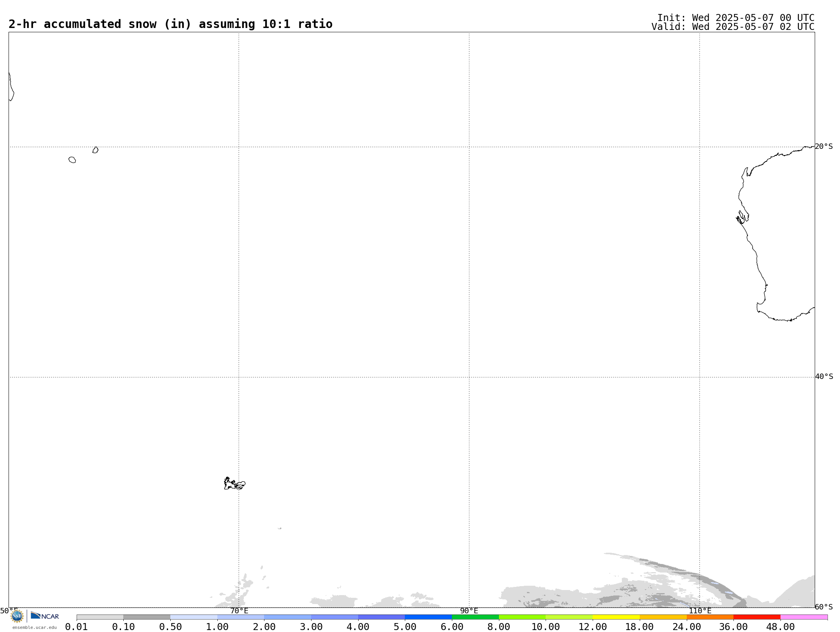The height and width of the screenshot is (632, 840).
Task: Click the dark gray 0.10 colorbar segment
Action: coord(147,617)
